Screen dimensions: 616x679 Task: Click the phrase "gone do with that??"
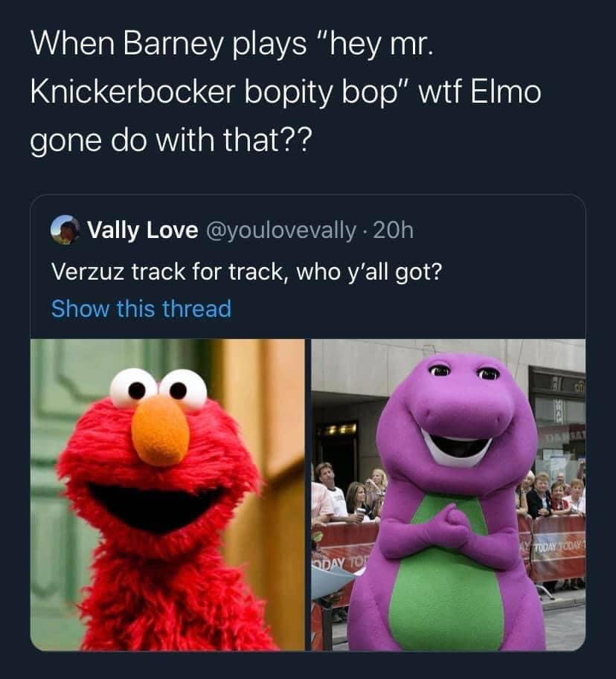pyautogui.click(x=170, y=141)
